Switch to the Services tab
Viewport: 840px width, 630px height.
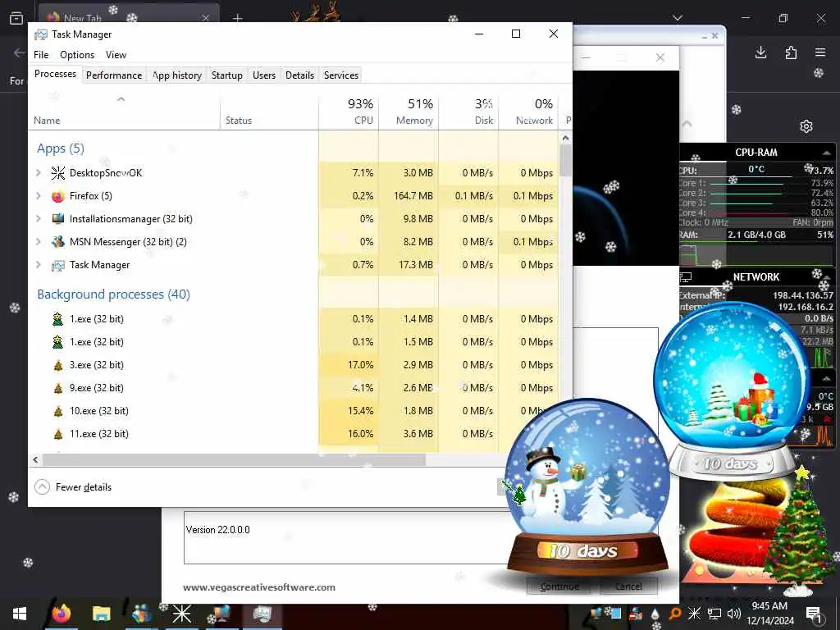coord(340,75)
